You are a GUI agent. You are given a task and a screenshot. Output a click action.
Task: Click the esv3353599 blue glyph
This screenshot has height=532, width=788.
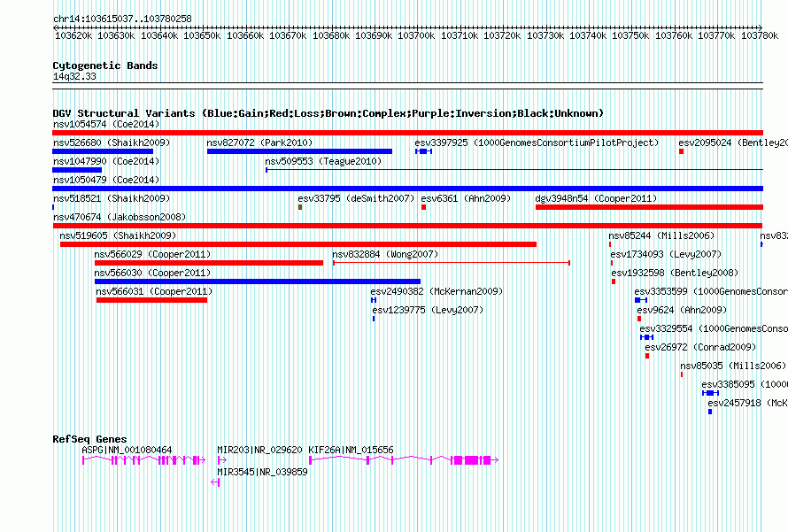(x=641, y=300)
